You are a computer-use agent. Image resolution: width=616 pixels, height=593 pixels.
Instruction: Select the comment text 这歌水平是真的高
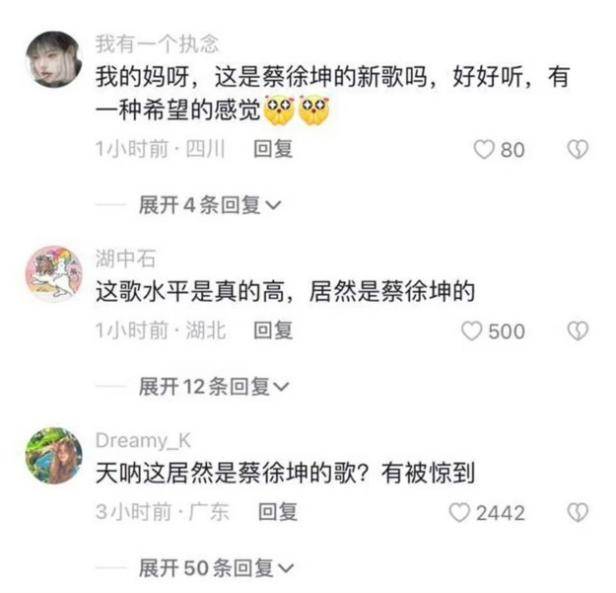click(x=190, y=292)
